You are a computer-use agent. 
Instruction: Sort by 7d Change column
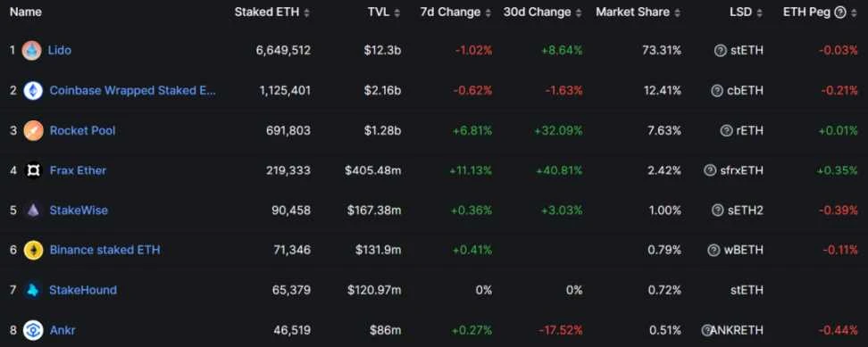point(455,12)
